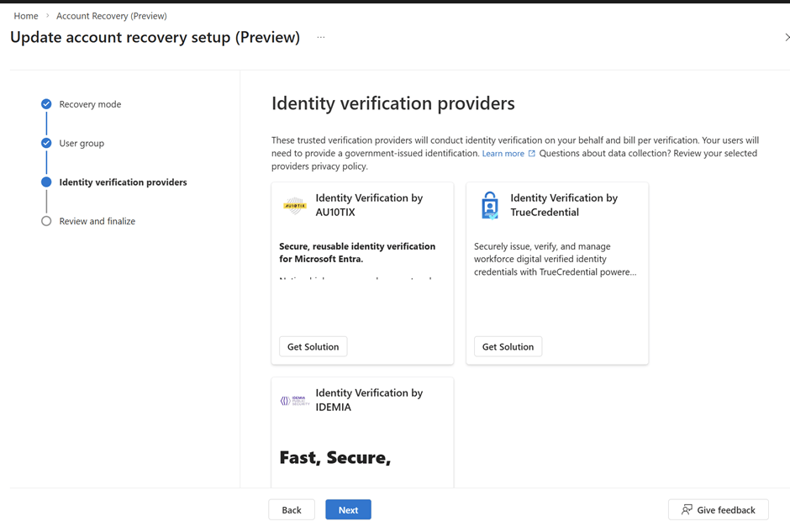Viewport: 790px width, 532px height.
Task: Open Account Recovery (Preview) breadcrumb
Action: point(111,16)
